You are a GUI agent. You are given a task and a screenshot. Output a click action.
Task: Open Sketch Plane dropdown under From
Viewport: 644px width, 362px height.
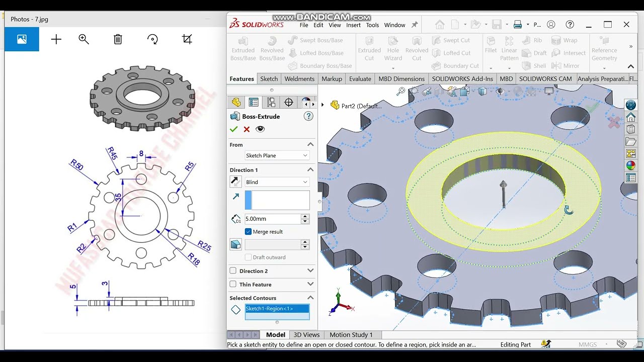coord(277,156)
